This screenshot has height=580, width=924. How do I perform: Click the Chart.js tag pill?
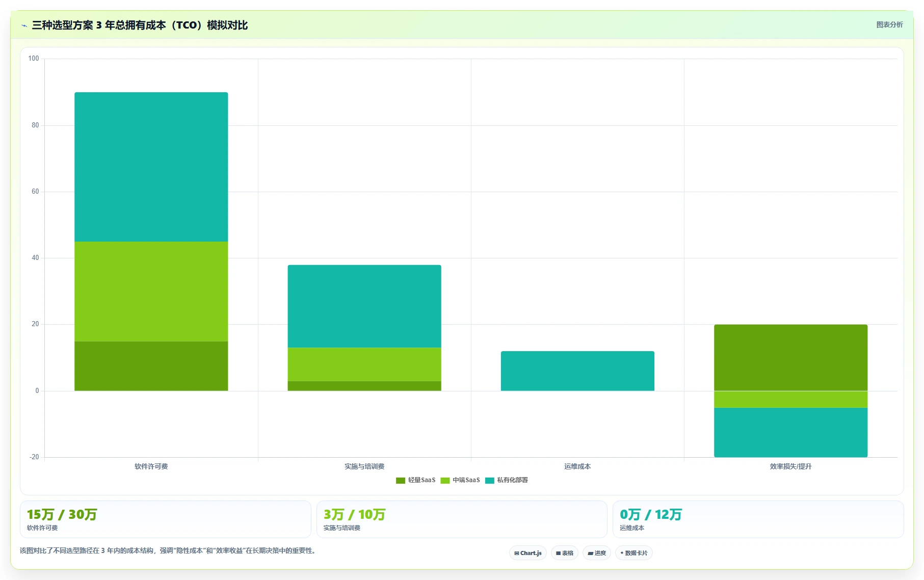coord(528,553)
